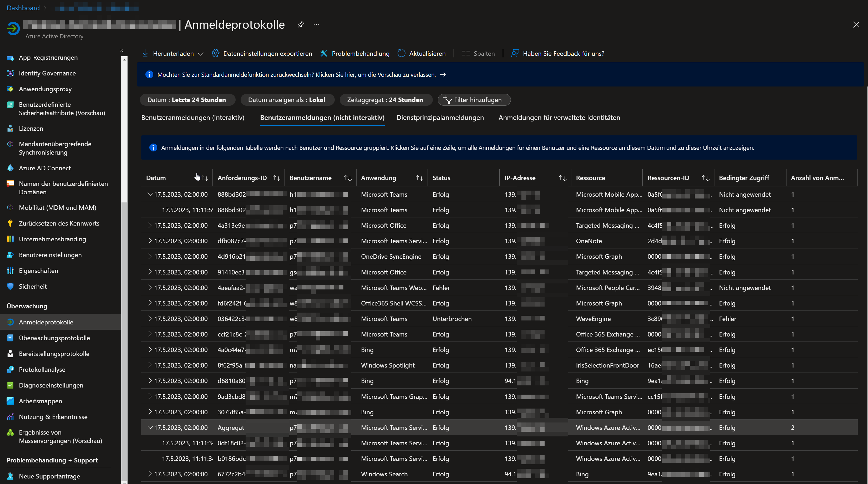Image resolution: width=868 pixels, height=484 pixels.
Task: Expand the dfb087c7 OneNote row
Action: [x=150, y=241]
